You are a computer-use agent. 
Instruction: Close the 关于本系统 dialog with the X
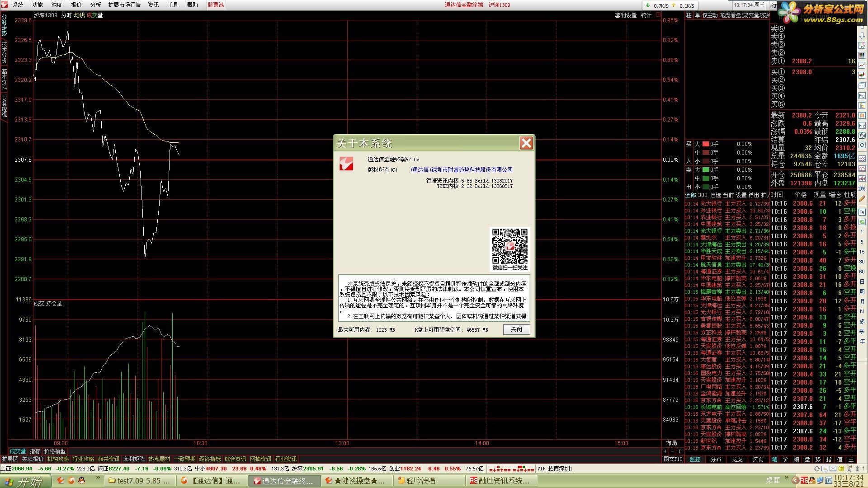point(526,143)
